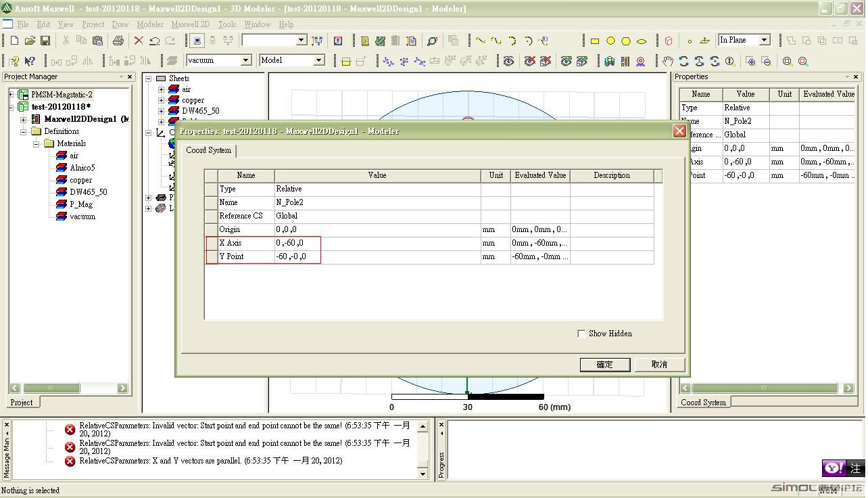This screenshot has width=868, height=498.
Task: Select the Draw Circle tool
Action: coord(610,41)
